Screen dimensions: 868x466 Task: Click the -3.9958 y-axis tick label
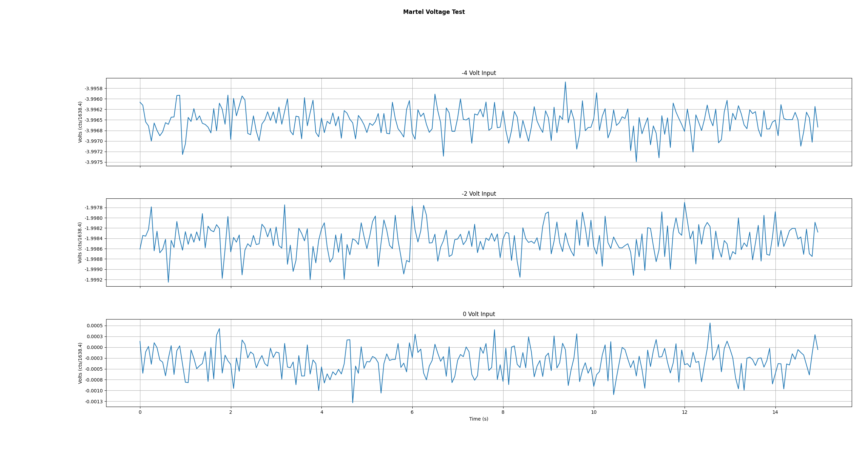click(x=94, y=89)
